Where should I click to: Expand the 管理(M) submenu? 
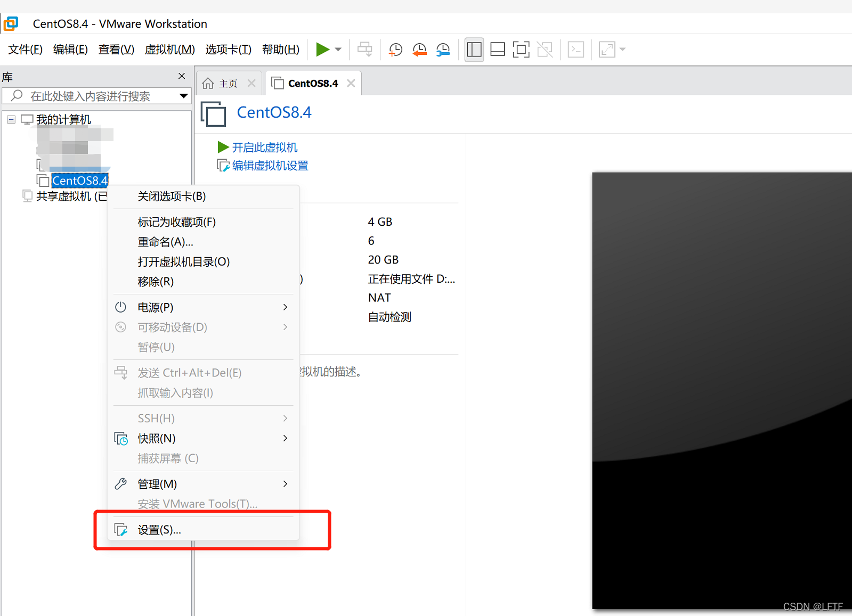pyautogui.click(x=203, y=484)
